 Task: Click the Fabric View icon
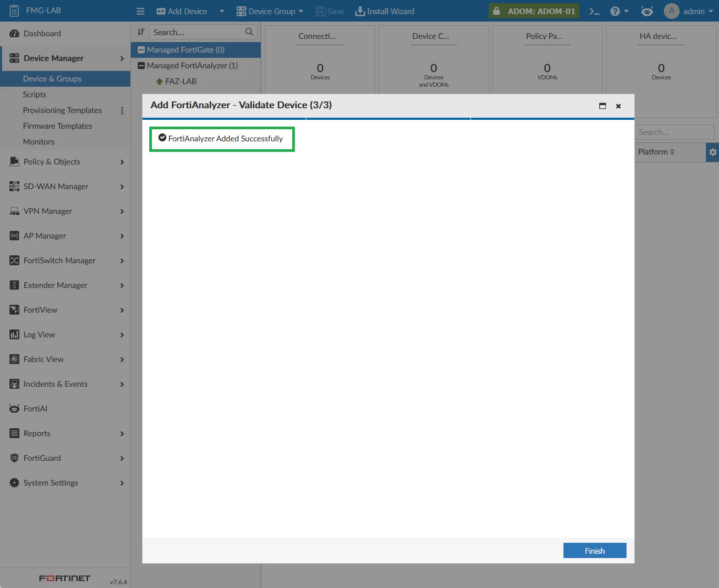pos(14,359)
